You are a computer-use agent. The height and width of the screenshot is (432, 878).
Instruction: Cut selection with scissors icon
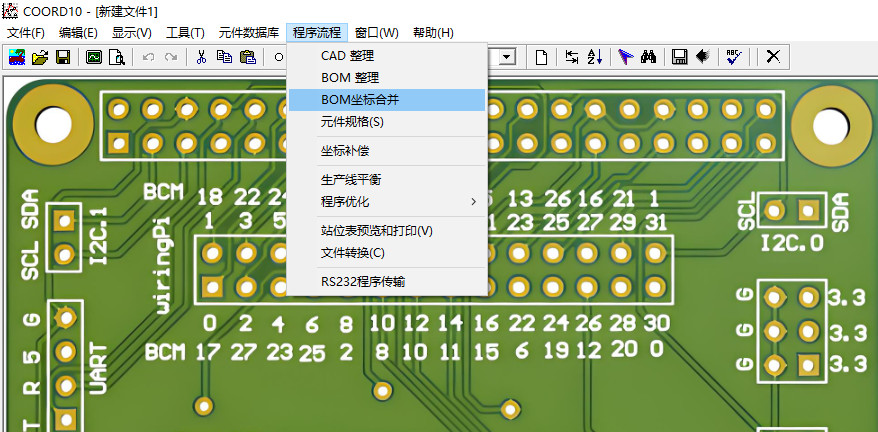click(202, 57)
